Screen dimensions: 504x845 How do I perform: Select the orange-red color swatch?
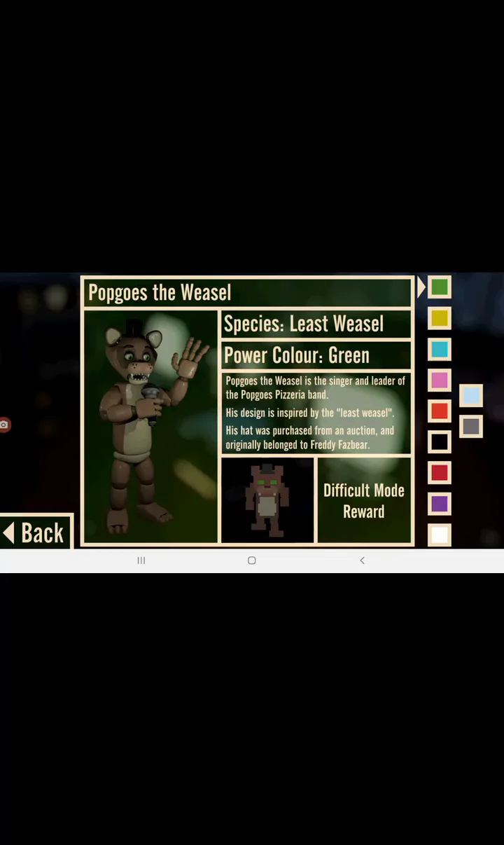tap(439, 411)
